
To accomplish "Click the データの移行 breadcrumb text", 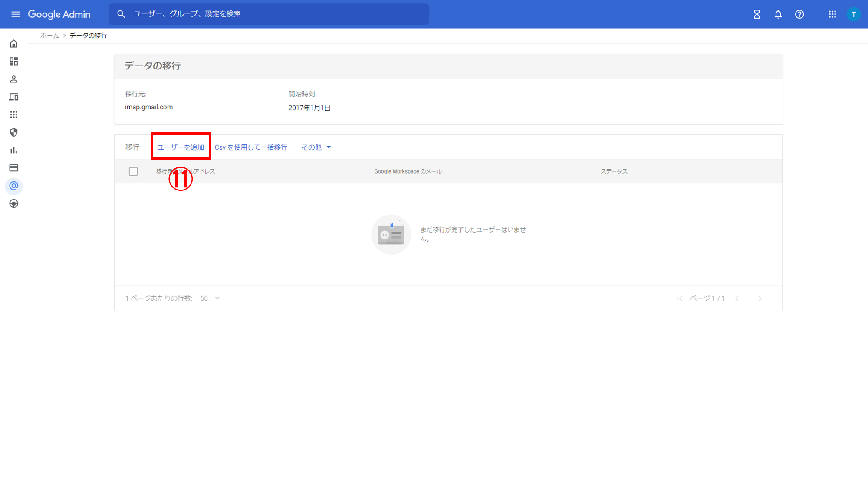I will 89,36.
